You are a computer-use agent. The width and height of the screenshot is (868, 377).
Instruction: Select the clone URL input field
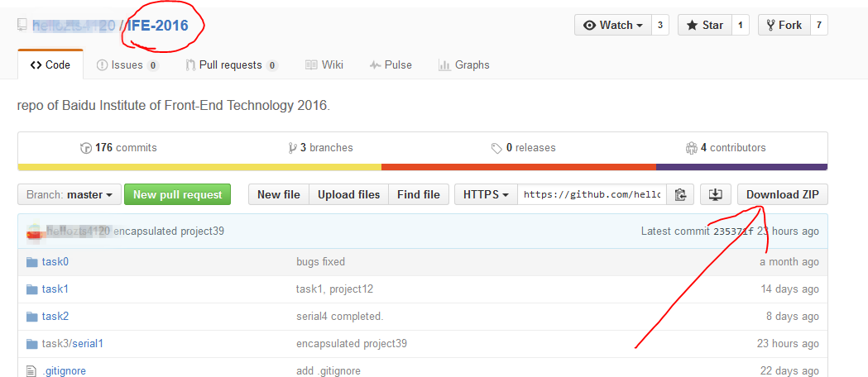[592, 194]
